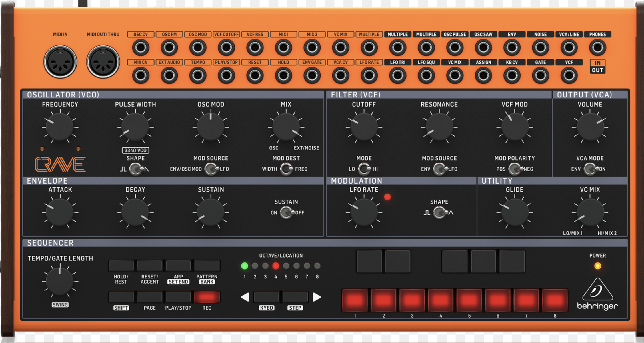Click the PLAY/STOP patch jack
The height and width of the screenshot is (343, 644).
click(226, 75)
